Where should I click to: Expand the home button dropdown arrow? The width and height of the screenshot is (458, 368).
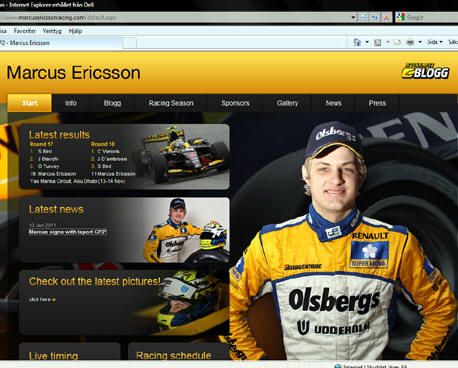pyautogui.click(x=367, y=42)
